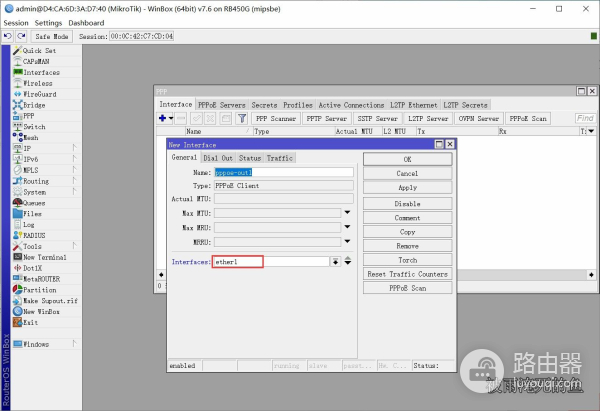The image size is (600, 411).
Task: Open the Dashboard menu
Action: click(86, 23)
